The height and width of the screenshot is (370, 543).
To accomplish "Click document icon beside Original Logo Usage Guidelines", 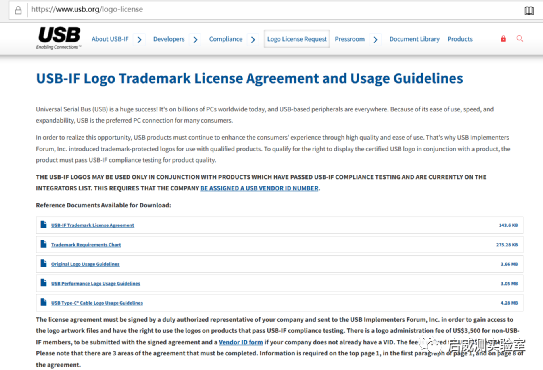I will click(43, 263).
